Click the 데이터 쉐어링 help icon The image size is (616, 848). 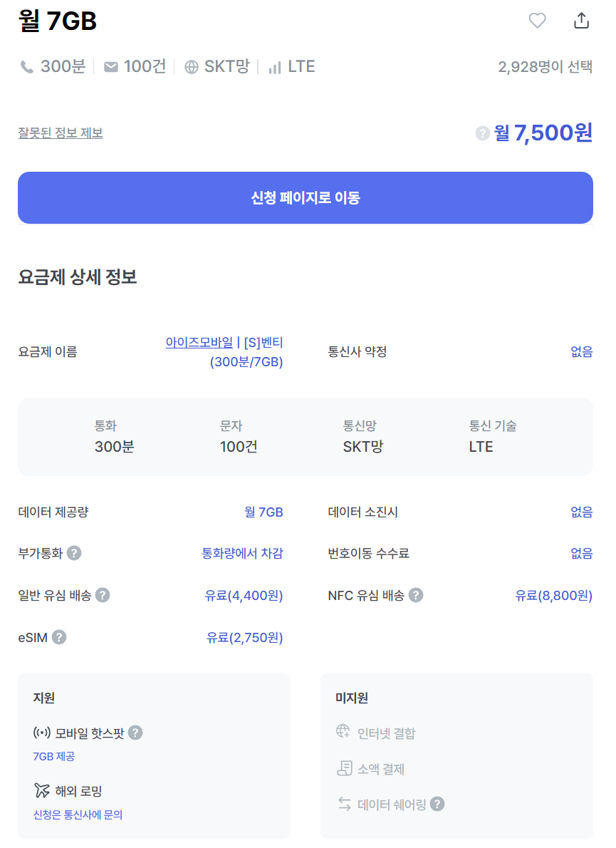click(x=437, y=805)
